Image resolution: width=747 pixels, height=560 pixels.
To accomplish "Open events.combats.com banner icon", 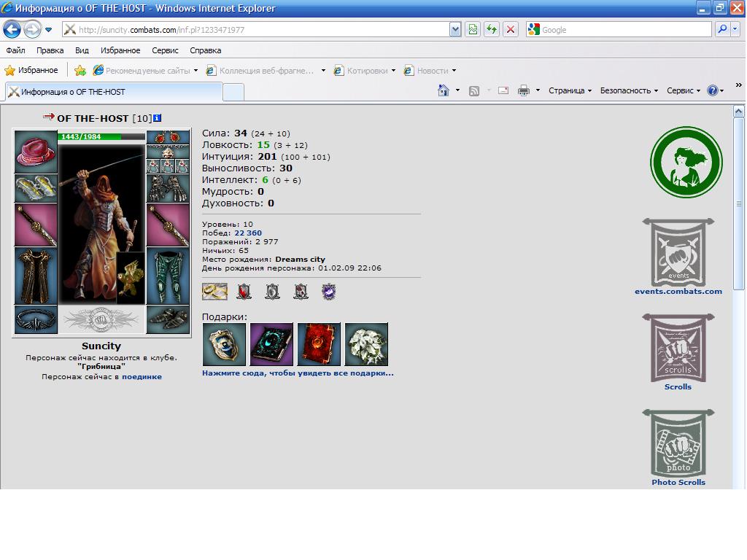I will (x=678, y=252).
